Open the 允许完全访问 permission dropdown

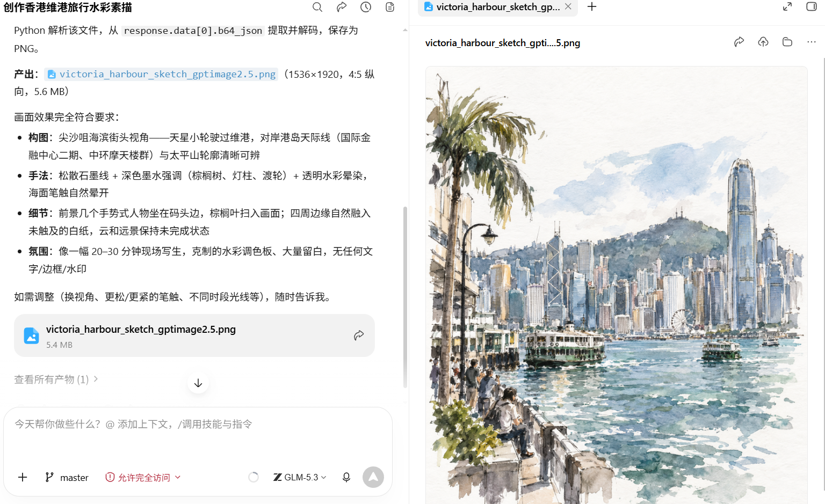(143, 477)
